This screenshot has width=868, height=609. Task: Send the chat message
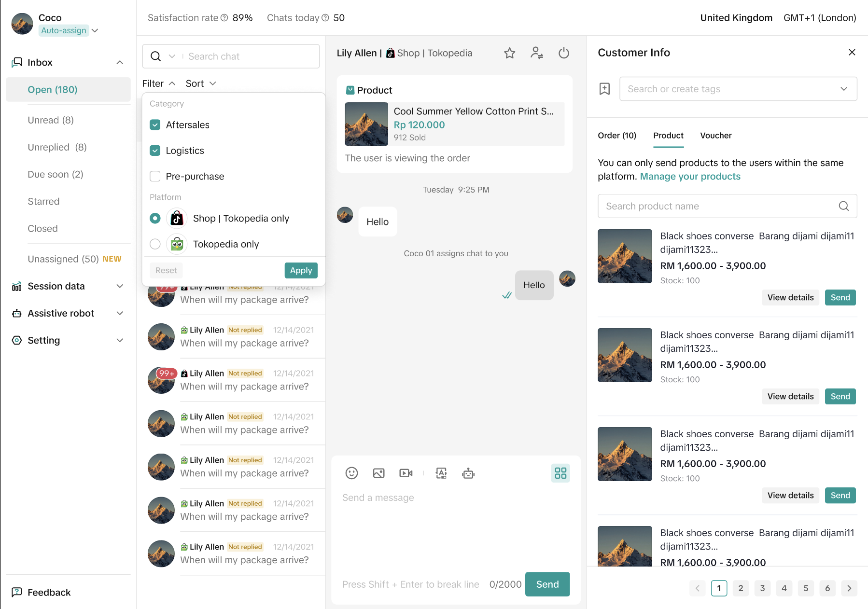547,584
